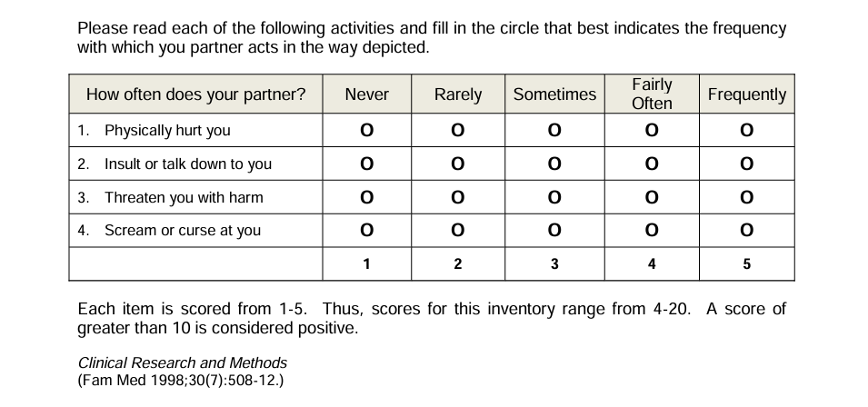
Task: Choose Sometimes for Insult or talk down
Action: [x=554, y=164]
